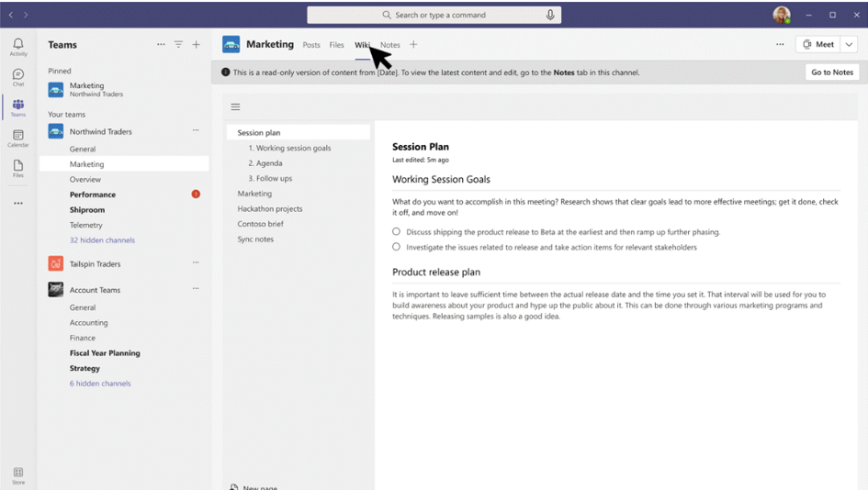Click the Tailspin Traders team icon
Screen dimensions: 868x490
pos(55,263)
